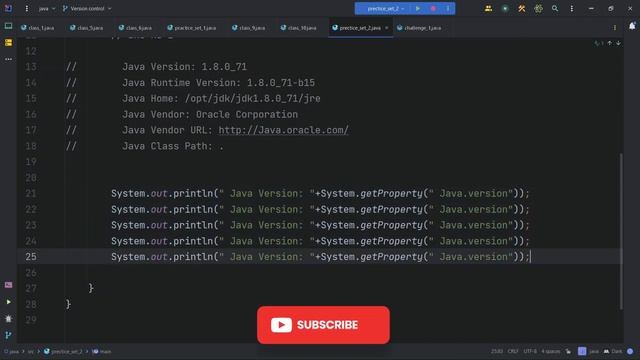Change the UTF-8 file encoding
This screenshot has width=640, height=360.
coord(530,351)
